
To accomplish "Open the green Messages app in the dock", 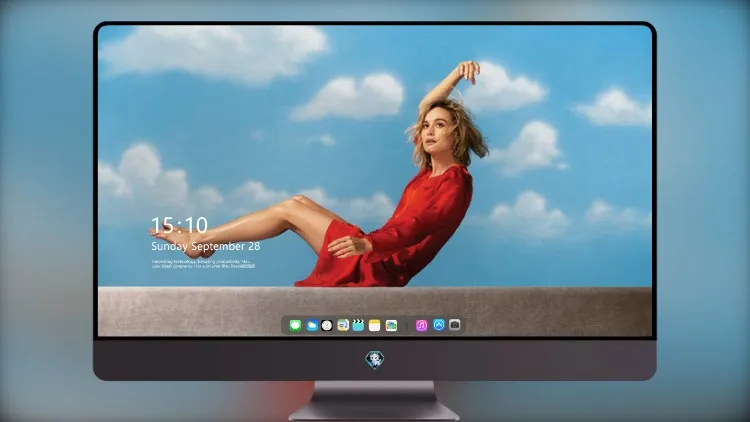I will [x=295, y=326].
